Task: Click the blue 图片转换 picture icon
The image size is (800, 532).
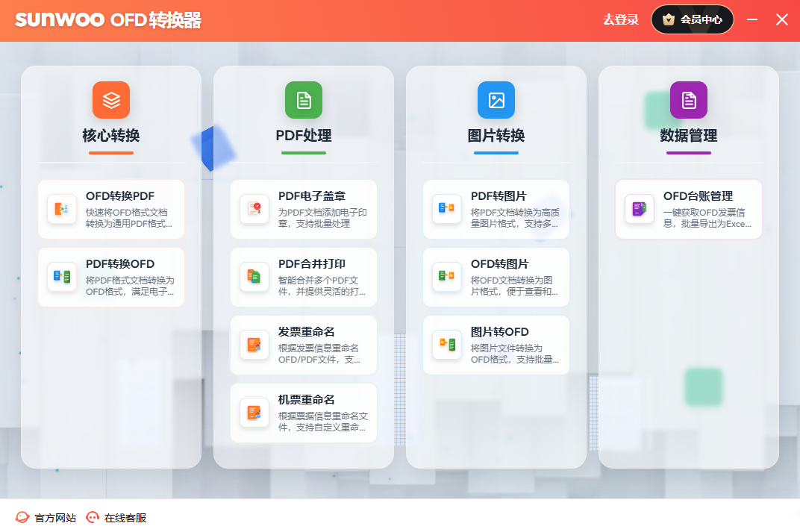Action: tap(496, 100)
